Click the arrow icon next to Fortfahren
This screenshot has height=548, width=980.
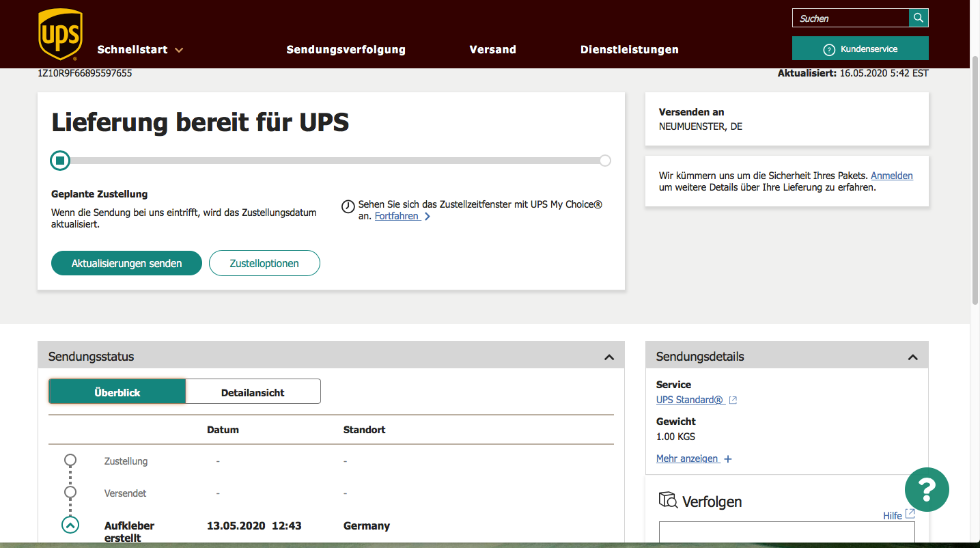point(428,217)
